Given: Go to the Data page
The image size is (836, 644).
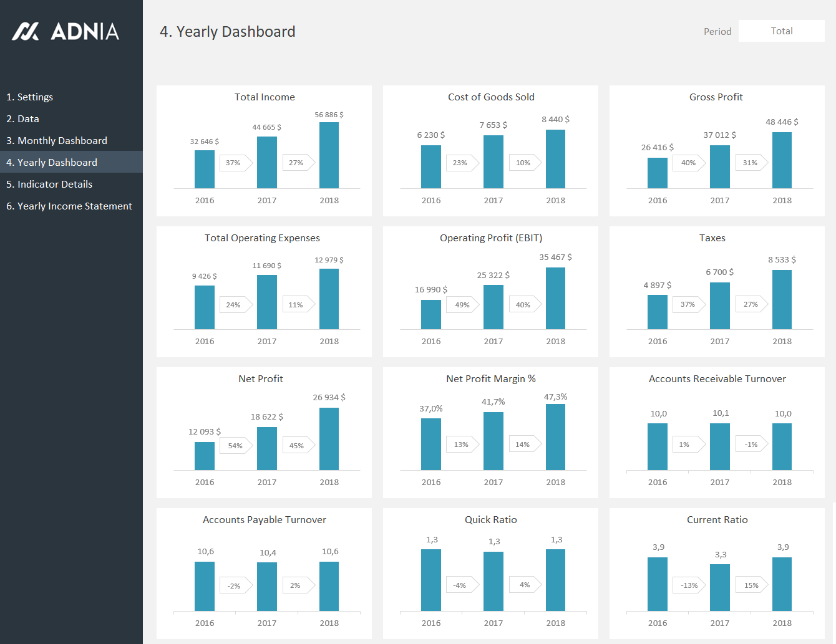Looking at the screenshot, I should pyautogui.click(x=22, y=119).
